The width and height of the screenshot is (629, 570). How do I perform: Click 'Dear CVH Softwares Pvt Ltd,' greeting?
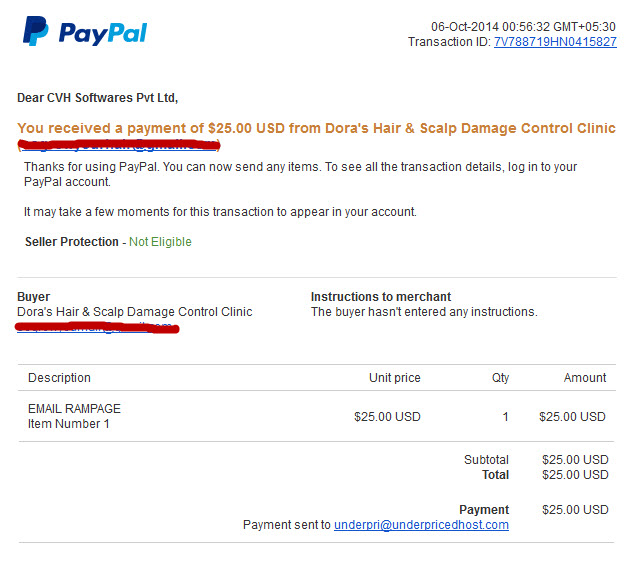97,98
